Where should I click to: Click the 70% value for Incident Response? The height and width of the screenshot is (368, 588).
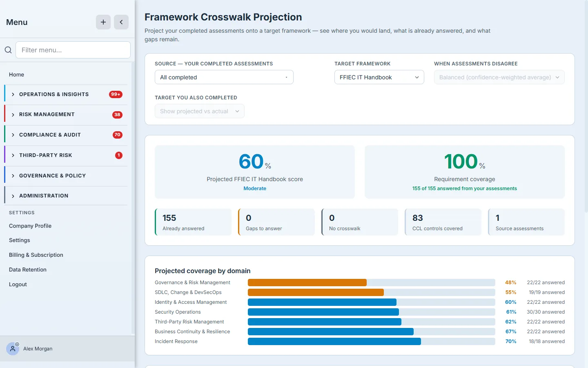pyautogui.click(x=511, y=341)
